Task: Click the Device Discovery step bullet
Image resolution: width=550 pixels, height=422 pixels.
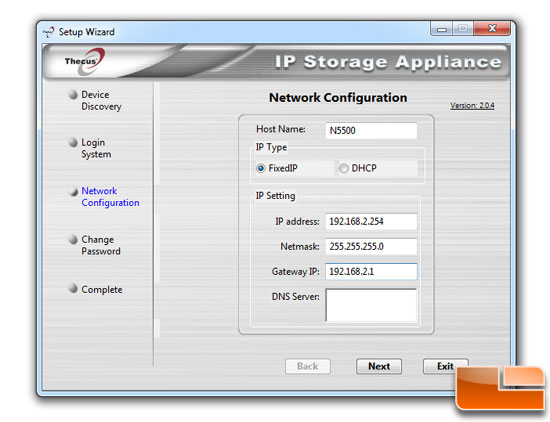Action: click(x=73, y=94)
